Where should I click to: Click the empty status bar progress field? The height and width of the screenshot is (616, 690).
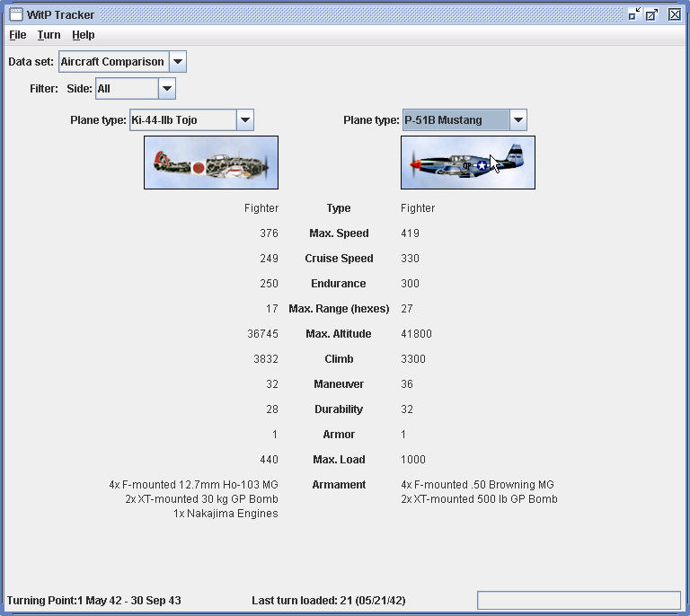579,600
